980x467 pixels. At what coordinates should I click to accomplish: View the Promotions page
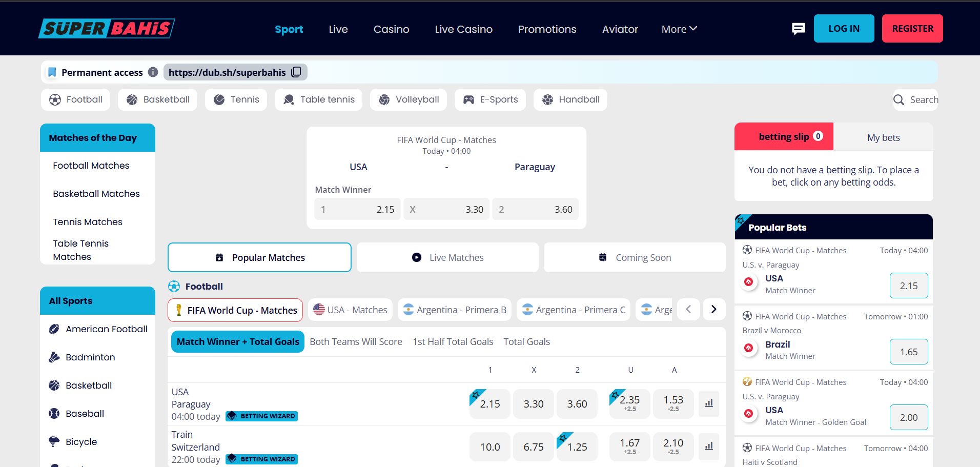547,29
